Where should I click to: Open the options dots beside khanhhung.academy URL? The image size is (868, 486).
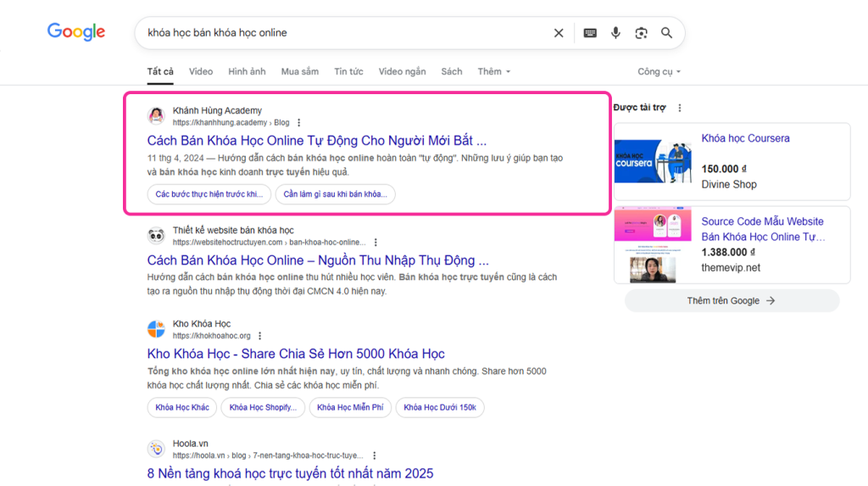[299, 122]
